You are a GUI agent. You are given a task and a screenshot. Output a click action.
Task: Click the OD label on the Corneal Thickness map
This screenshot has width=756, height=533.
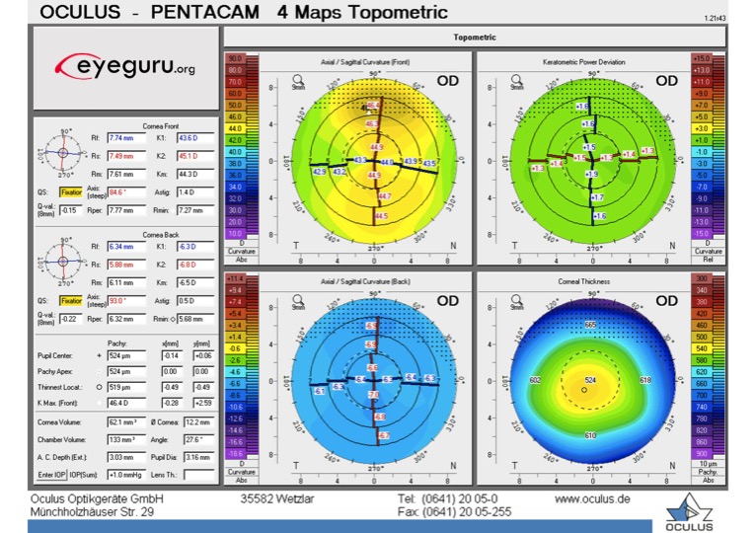tap(667, 301)
